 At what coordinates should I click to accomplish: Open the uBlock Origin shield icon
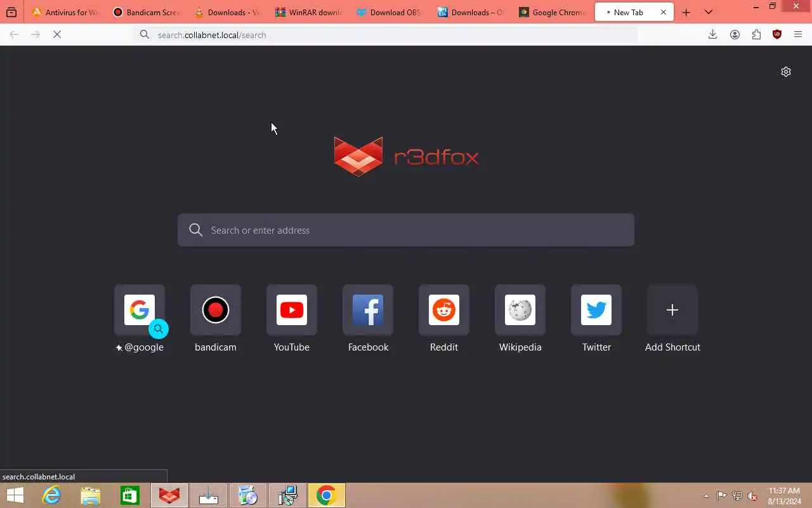point(777,35)
